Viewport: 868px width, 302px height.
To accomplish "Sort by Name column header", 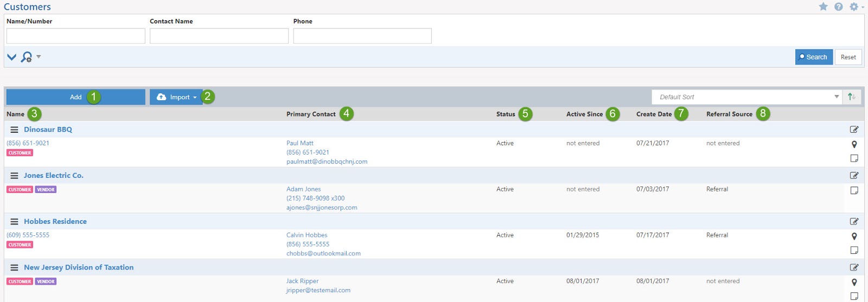I will pos(15,114).
